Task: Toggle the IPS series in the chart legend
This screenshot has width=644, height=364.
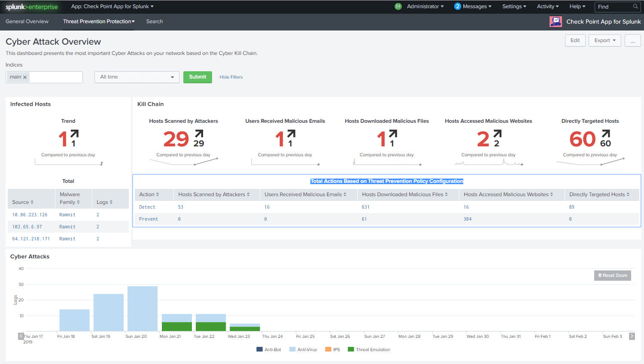Action: click(x=334, y=349)
